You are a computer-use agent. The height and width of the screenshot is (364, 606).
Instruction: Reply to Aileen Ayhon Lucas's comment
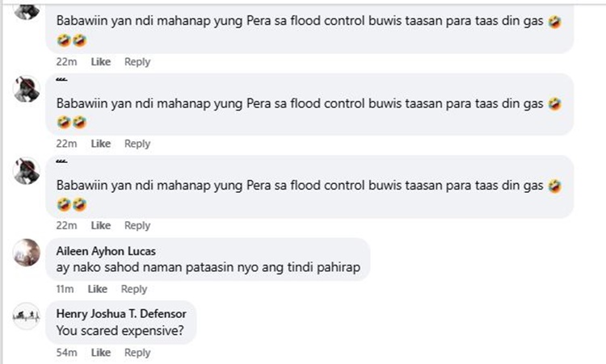point(134,289)
